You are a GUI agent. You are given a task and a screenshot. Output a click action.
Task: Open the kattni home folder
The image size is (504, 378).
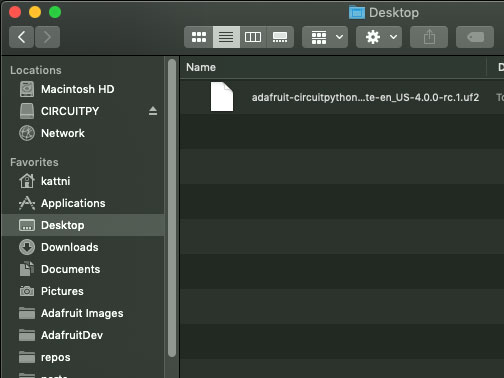pyautogui.click(x=83, y=181)
